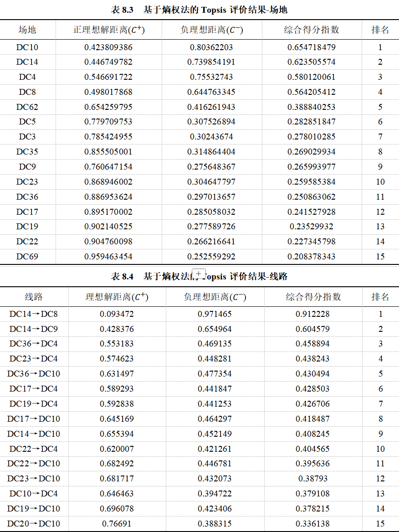Screen dimensions: 399x532
Task: Click score 0.438243 for DC23→DC4
Action: pos(312,359)
